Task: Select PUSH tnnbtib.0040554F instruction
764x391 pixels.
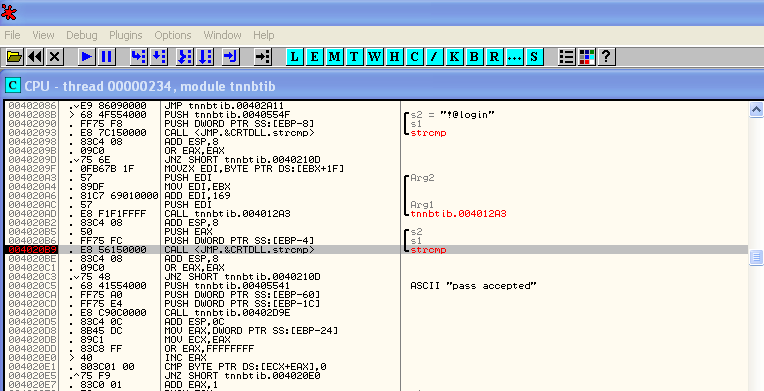Action: tap(227, 115)
